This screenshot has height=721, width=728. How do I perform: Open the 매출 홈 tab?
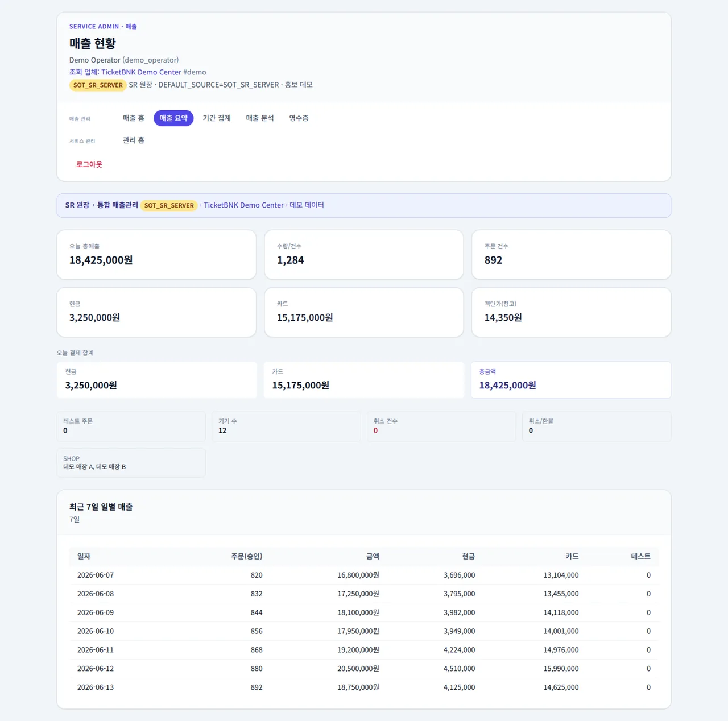pos(134,118)
